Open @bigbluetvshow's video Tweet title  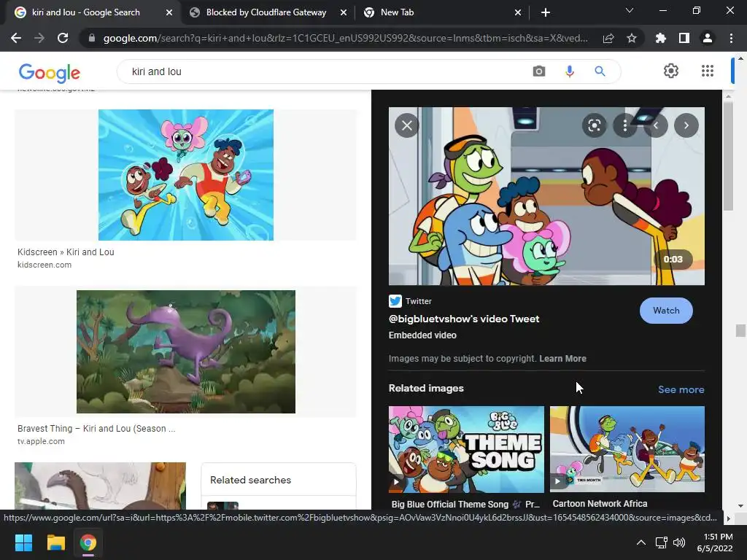point(464,319)
